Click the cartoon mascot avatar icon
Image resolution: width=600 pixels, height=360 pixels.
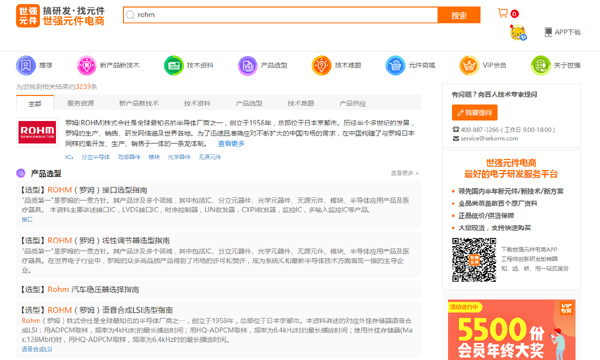click(518, 33)
